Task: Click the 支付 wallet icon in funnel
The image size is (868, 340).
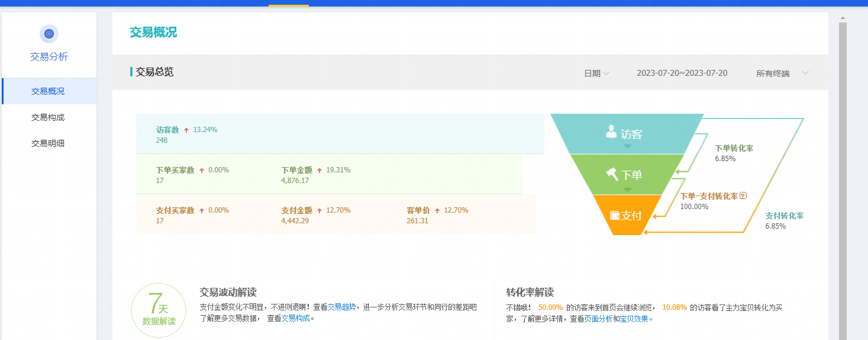Action: pyautogui.click(x=614, y=216)
